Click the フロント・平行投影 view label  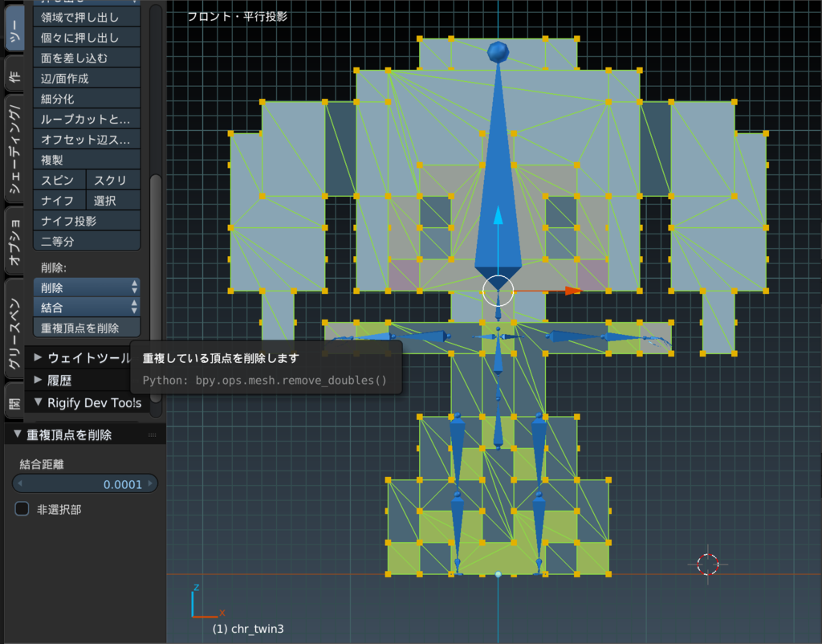point(238,16)
